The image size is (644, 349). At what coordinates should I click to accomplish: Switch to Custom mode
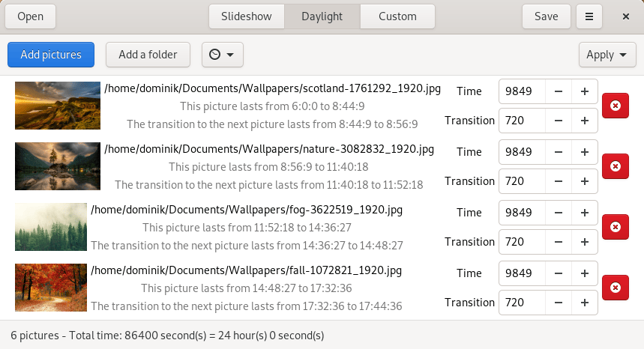pos(397,16)
